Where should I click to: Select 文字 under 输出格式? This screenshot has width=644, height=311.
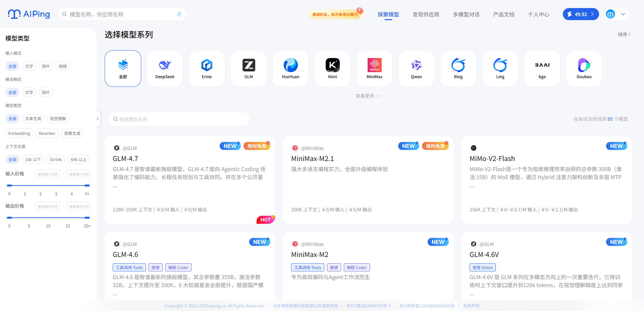29,92
